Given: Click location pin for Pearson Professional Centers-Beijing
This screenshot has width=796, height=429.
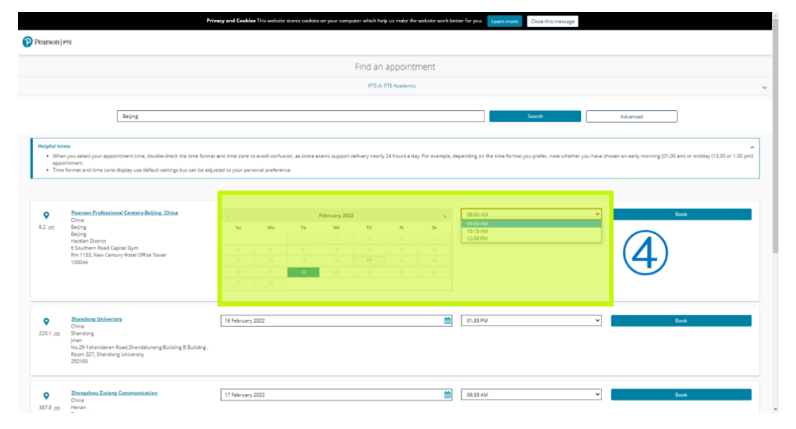Looking at the screenshot, I should tap(46, 215).
